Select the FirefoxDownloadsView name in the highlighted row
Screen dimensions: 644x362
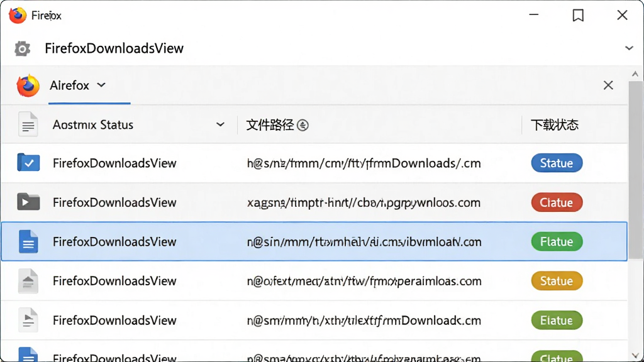(x=114, y=242)
